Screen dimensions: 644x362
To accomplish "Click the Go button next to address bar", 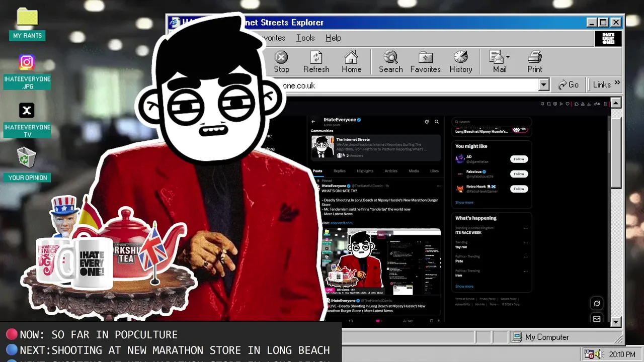I will pos(569,85).
